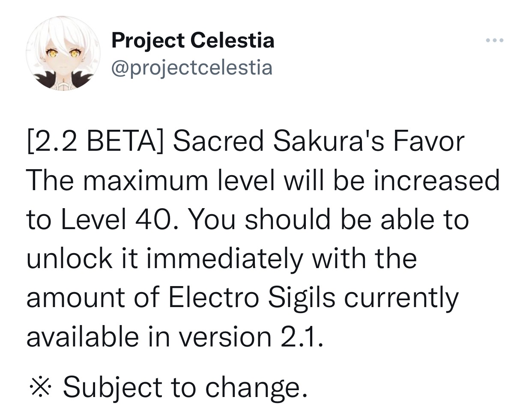The width and height of the screenshot is (532, 415).
Task: Open more actions with the ellipsis icon
Action: pyautogui.click(x=495, y=40)
